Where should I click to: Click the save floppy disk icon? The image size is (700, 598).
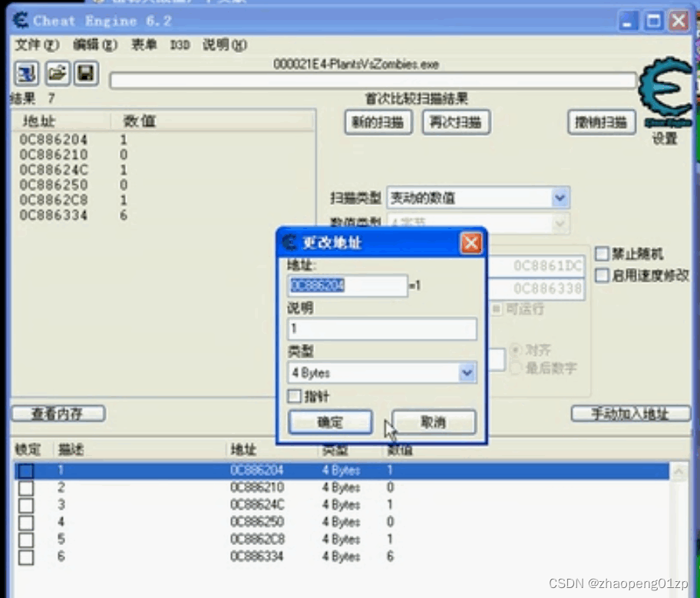coord(86,73)
